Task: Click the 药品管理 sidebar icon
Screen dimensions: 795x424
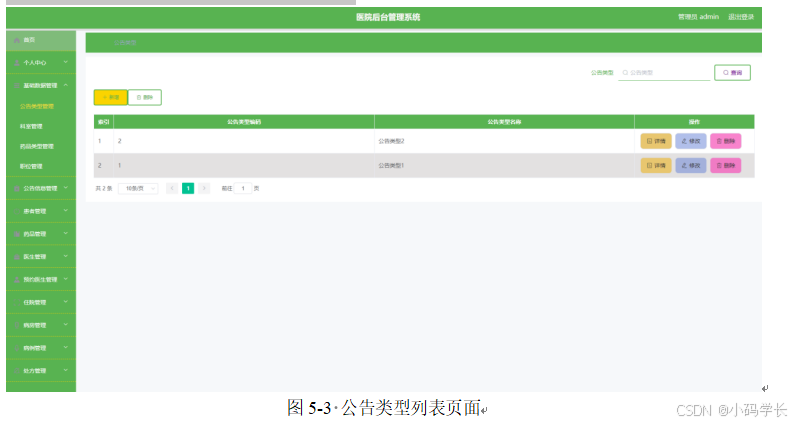Action: (x=17, y=234)
